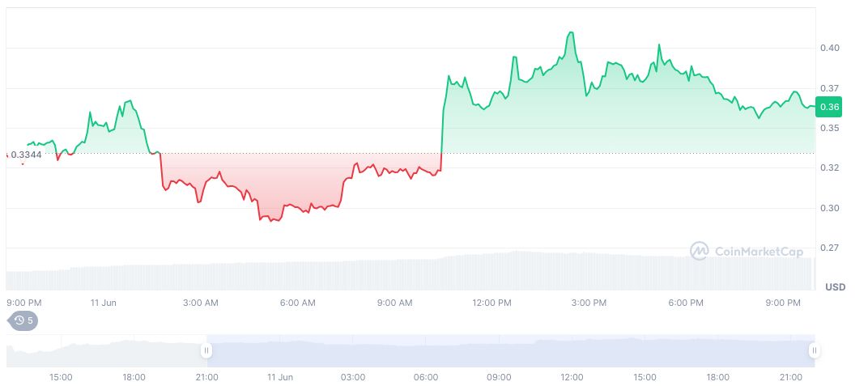Click the CoinMarketCap watermark logo
The height and width of the screenshot is (386, 868).
(x=746, y=251)
